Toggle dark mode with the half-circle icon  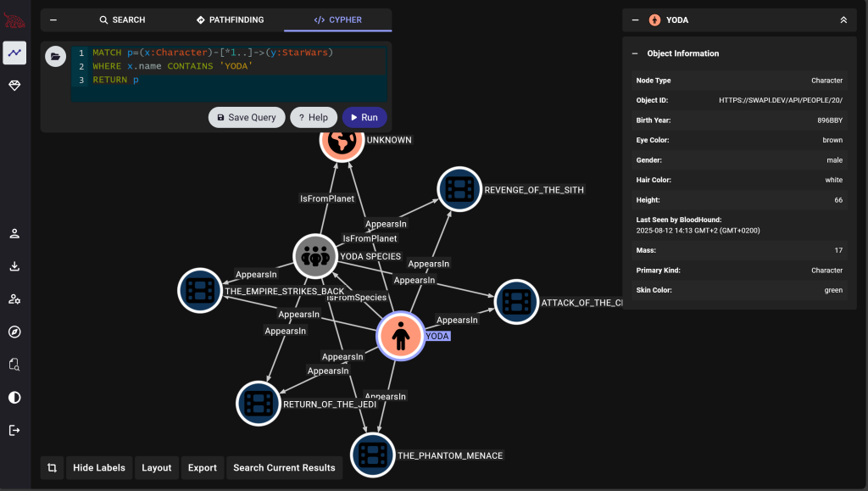(14, 398)
